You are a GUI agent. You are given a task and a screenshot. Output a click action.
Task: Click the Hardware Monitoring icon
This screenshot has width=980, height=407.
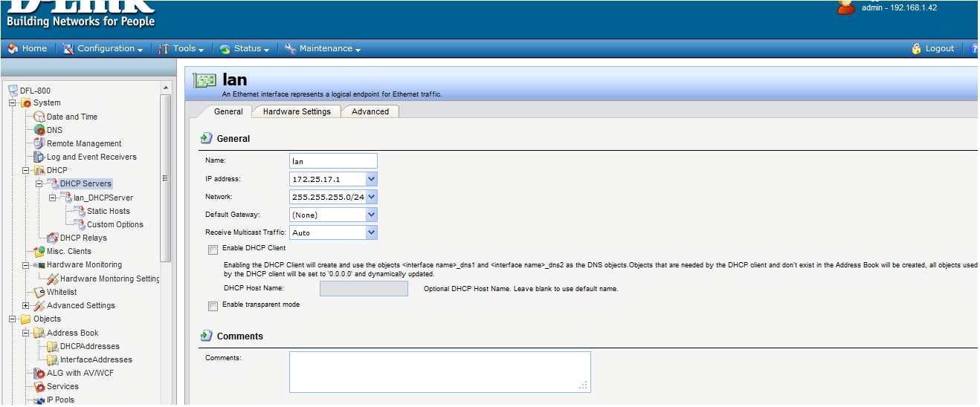point(40,264)
